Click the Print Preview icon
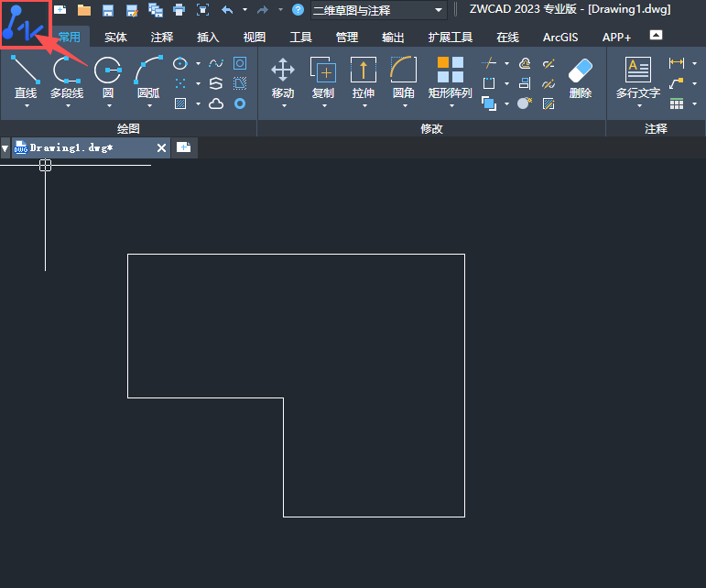This screenshot has height=588, width=706. click(203, 9)
